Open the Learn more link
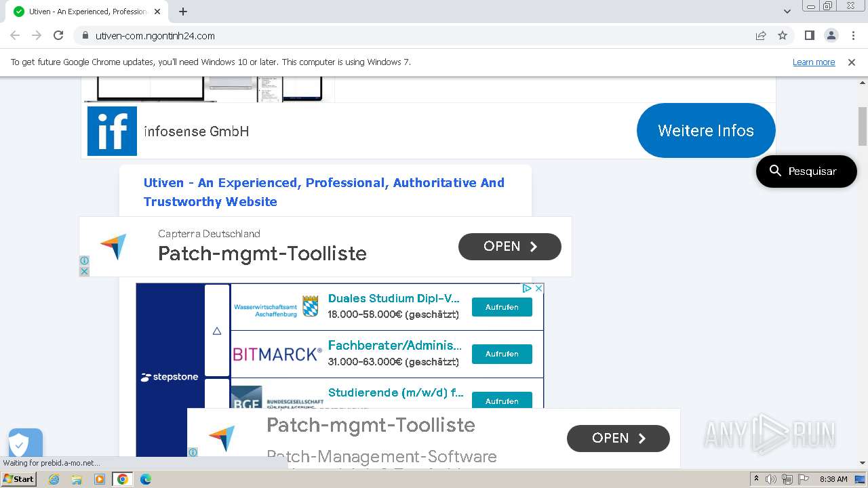The image size is (868, 488). (x=814, y=62)
